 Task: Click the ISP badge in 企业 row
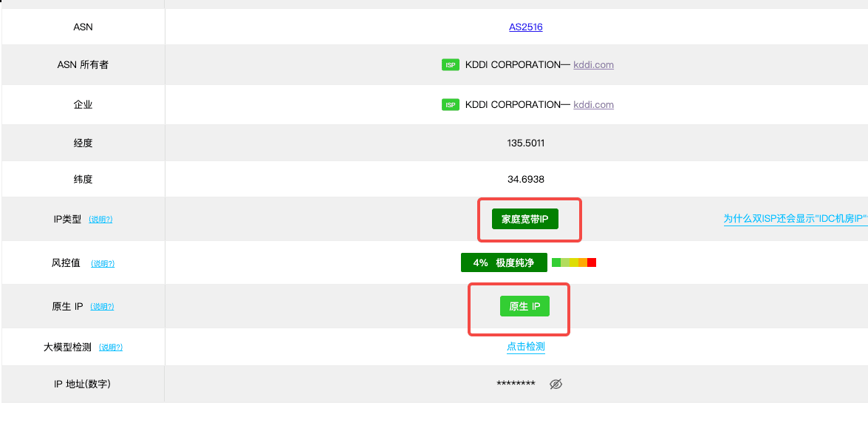point(451,105)
